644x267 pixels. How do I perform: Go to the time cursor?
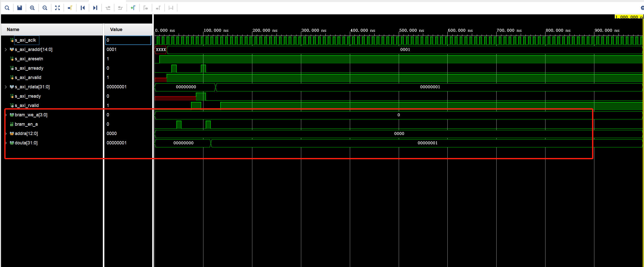70,8
